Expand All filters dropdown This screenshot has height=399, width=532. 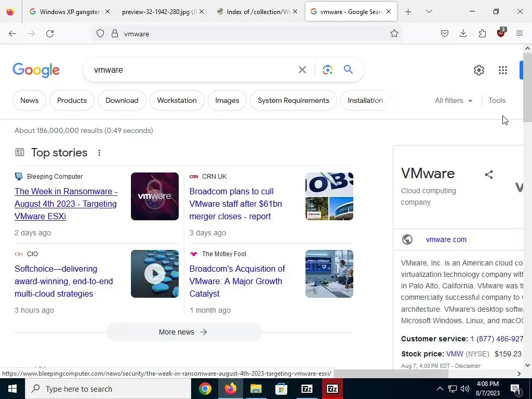(x=454, y=100)
